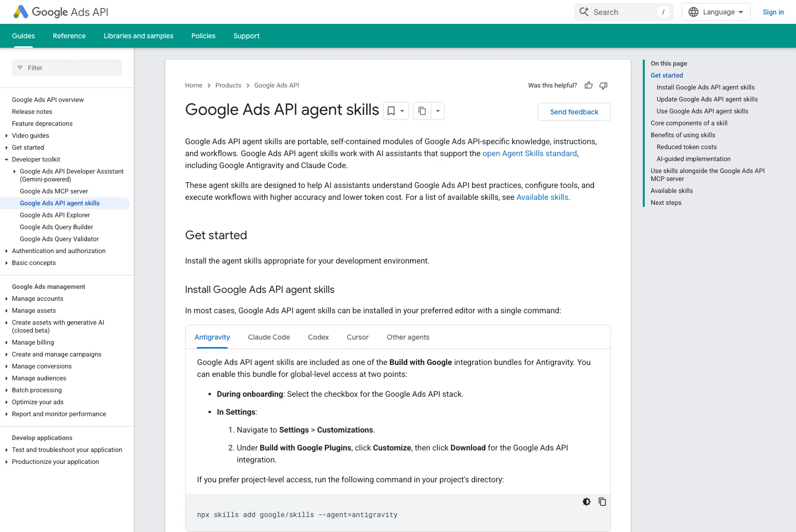
Task: Switch to the Cursor tab
Action: click(x=358, y=337)
